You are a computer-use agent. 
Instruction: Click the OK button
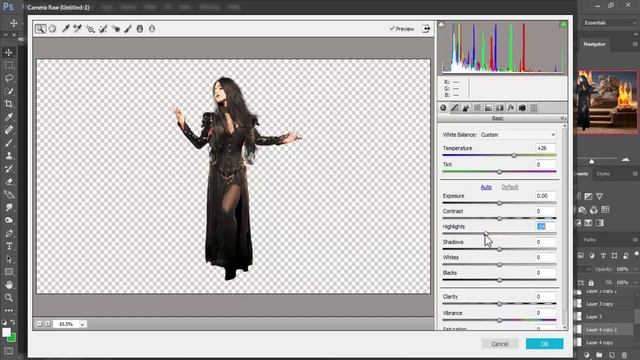click(544, 344)
